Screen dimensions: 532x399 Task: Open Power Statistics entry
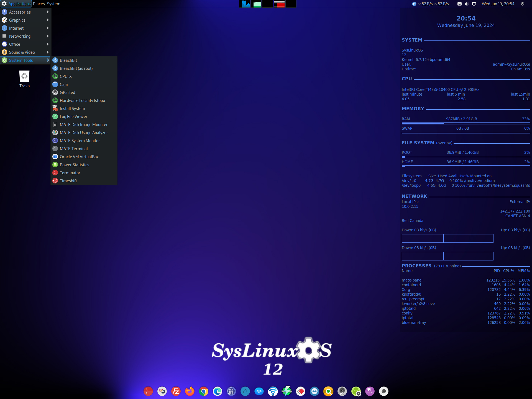pos(84,165)
